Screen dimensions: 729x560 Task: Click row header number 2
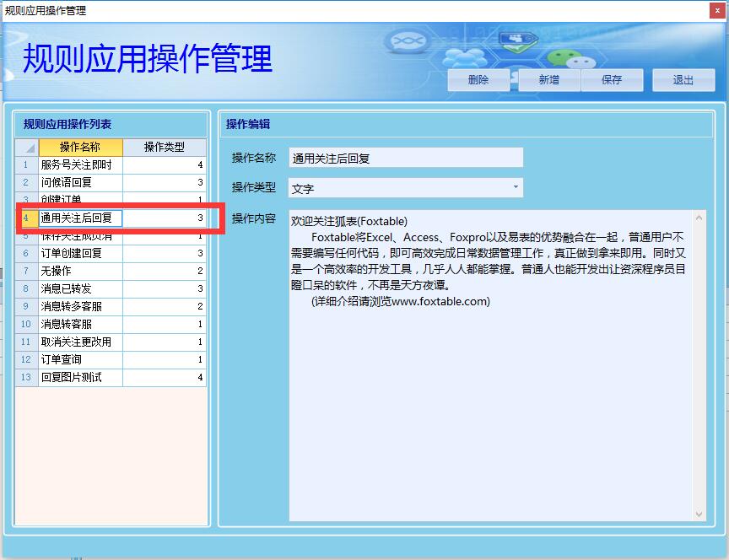pos(27,182)
